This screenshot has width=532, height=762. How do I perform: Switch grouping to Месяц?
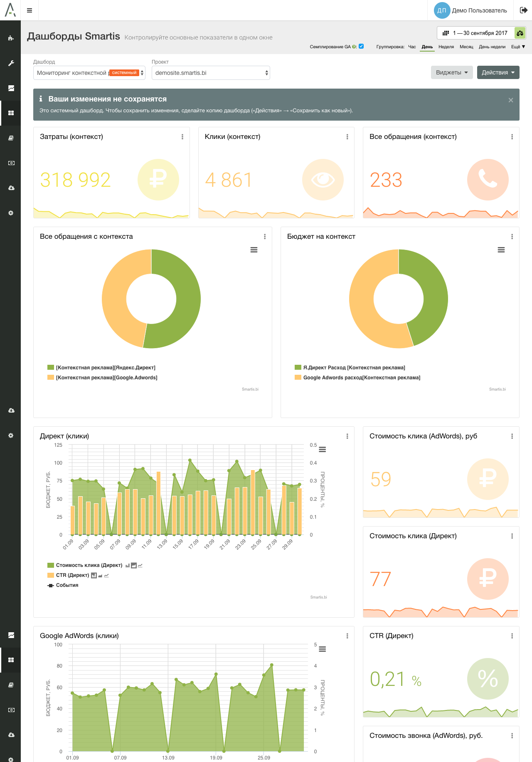pyautogui.click(x=466, y=47)
